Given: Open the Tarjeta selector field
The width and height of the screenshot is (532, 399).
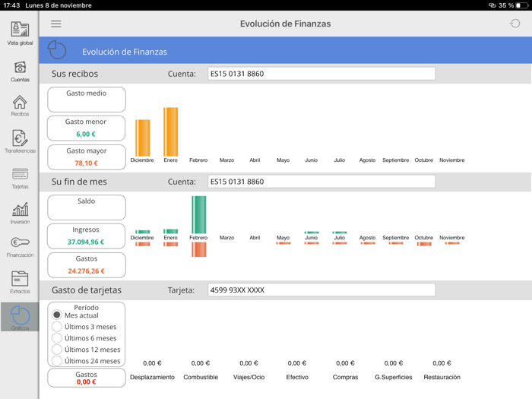Looking at the screenshot, I should 321,290.
